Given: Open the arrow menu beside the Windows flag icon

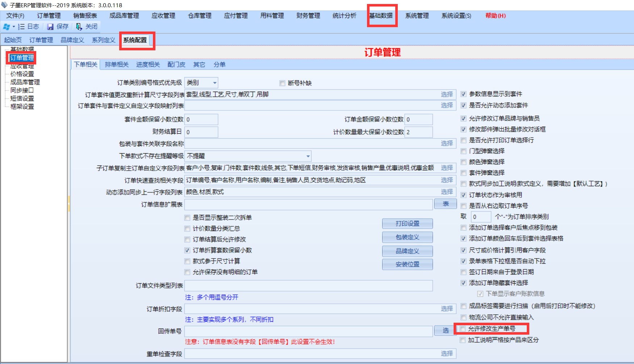Looking at the screenshot, I should [14, 26].
